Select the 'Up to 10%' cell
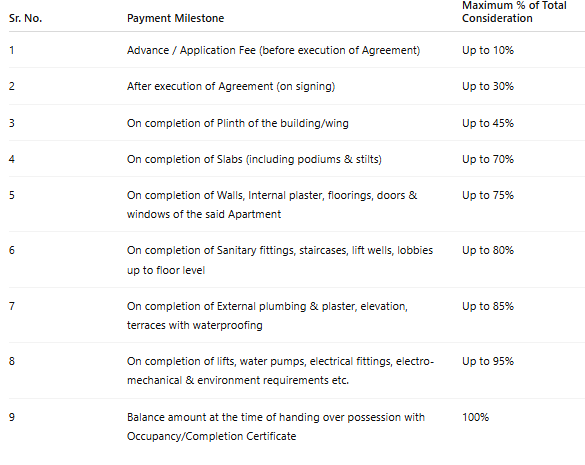 (x=488, y=50)
